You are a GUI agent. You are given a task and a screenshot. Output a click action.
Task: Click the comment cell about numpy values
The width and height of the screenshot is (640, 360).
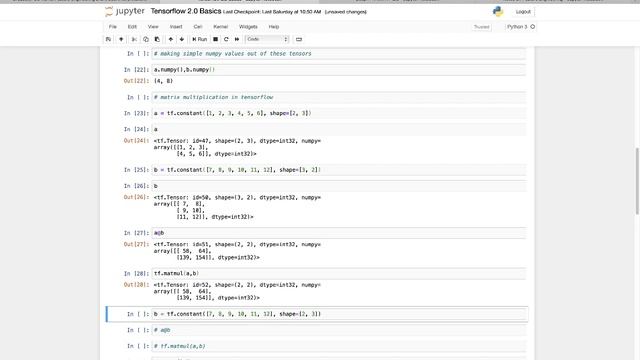(x=339, y=53)
